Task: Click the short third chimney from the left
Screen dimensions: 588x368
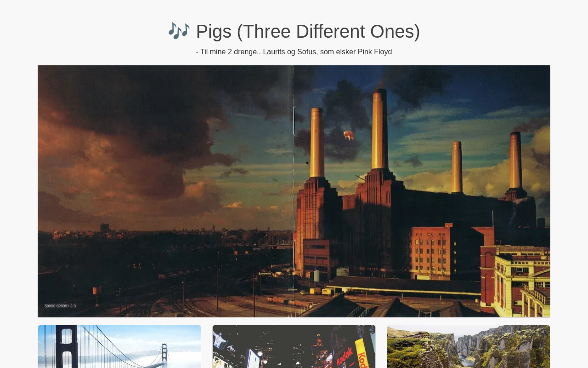Action: 457,167
